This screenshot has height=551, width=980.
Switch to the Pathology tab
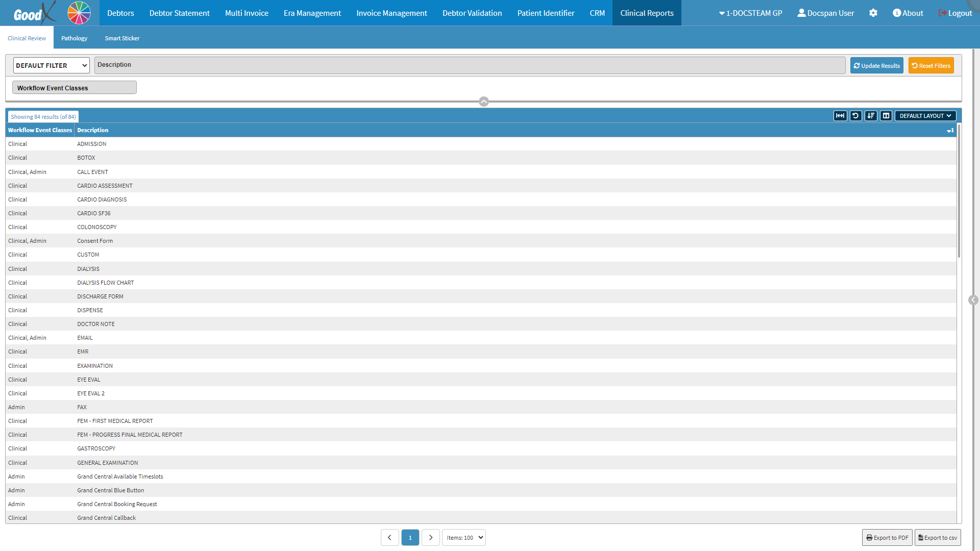(x=74, y=38)
